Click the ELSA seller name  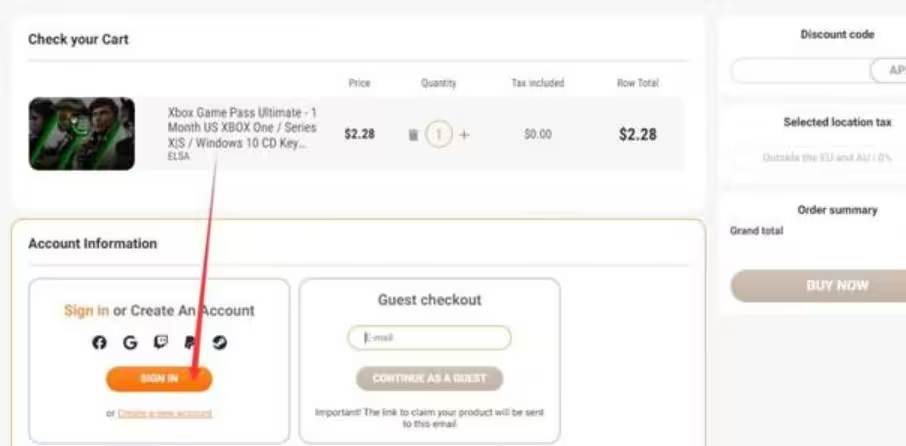pos(179,157)
